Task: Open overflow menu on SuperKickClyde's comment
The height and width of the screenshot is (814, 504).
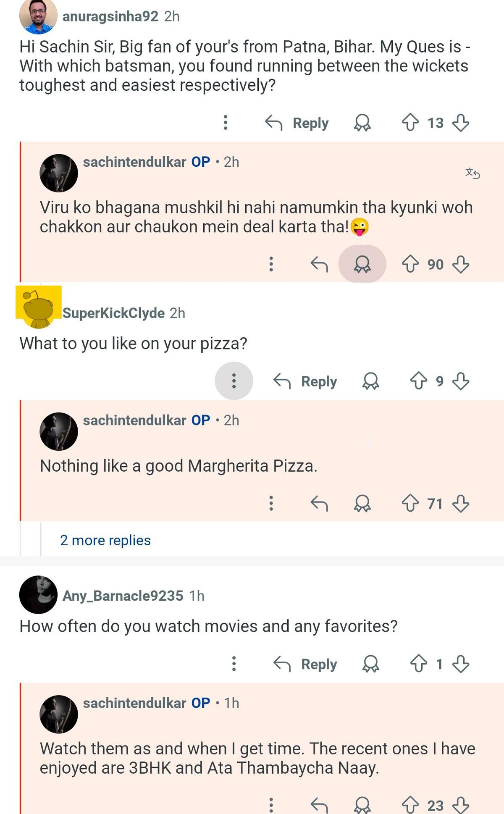Action: 234,381
